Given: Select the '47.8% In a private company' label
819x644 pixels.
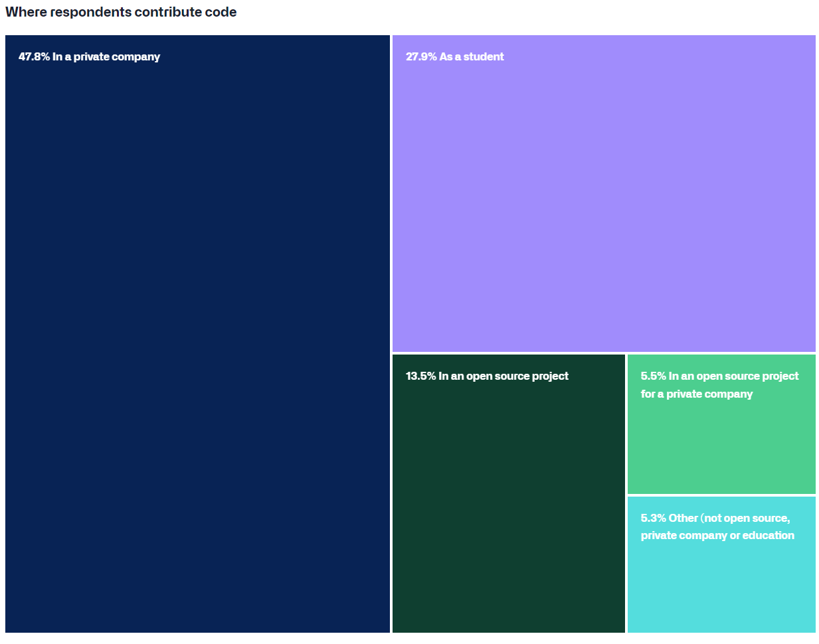Looking at the screenshot, I should tap(89, 56).
